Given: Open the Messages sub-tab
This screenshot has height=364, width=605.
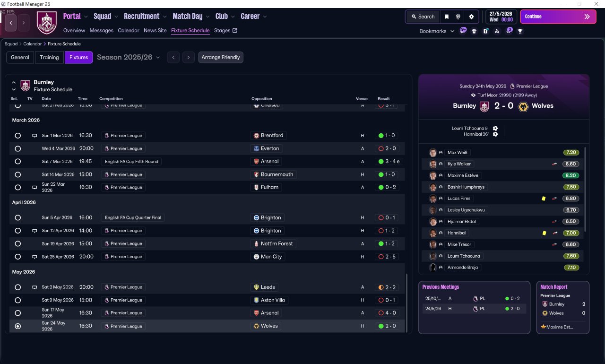Looking at the screenshot, I should (102, 31).
